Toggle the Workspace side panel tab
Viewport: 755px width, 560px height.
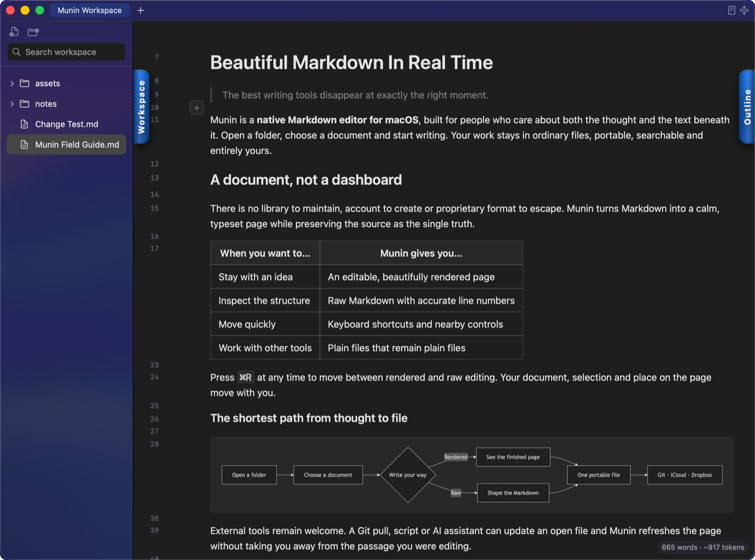point(142,107)
